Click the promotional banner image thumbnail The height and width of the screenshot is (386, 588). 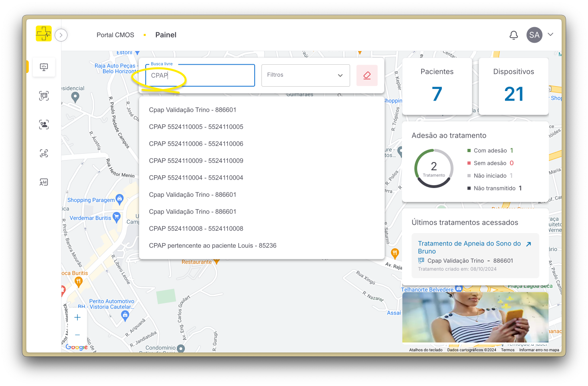tap(475, 318)
